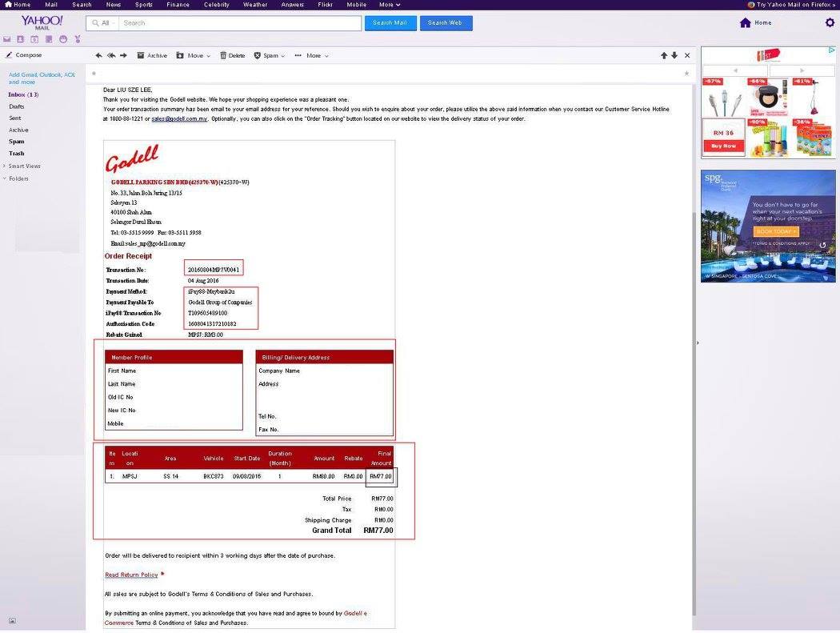Screen dimensions: 840x633
Task: Open Weather in top navigation bar
Action: tap(255, 4)
